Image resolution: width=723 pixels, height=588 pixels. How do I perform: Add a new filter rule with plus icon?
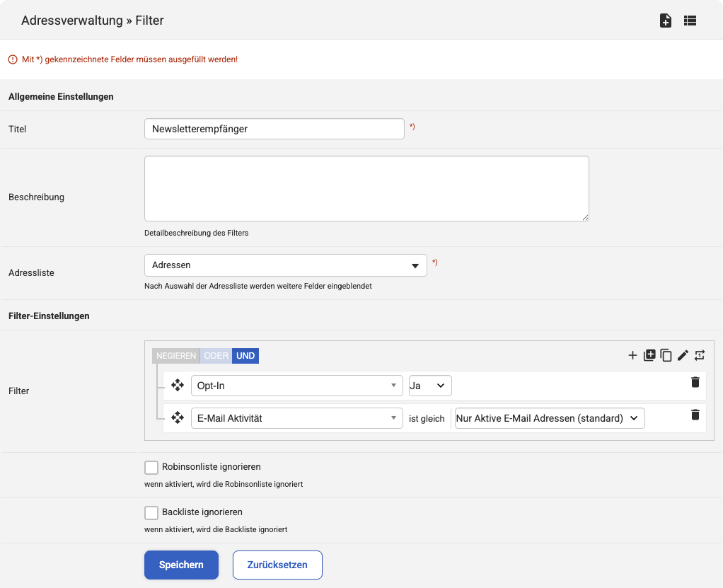(x=632, y=355)
